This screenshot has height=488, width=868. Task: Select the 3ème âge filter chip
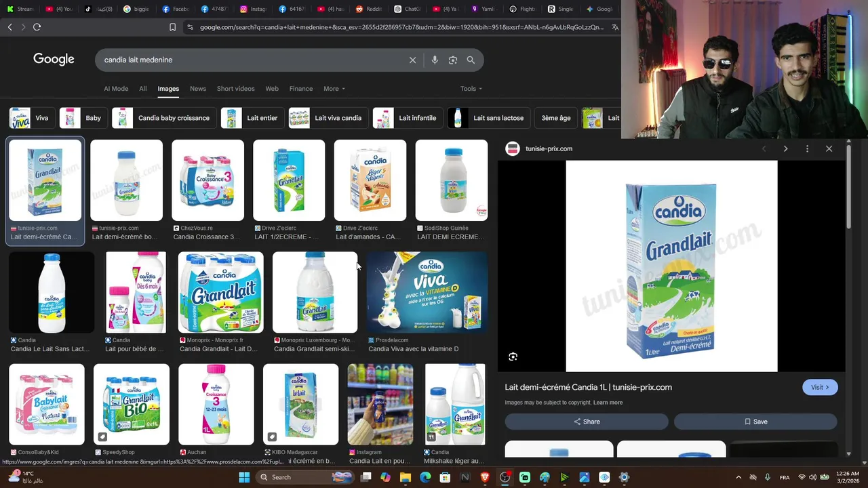(555, 118)
